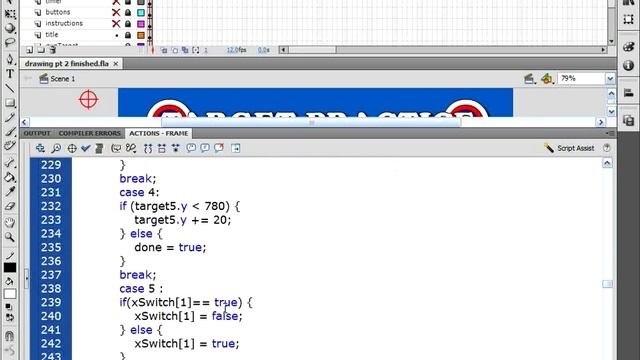Select the Line tool
This screenshot has width=640, height=360.
point(10,88)
